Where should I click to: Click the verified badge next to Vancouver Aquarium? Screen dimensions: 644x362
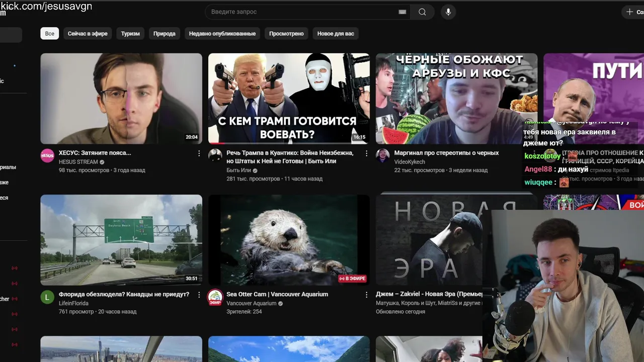pyautogui.click(x=281, y=303)
